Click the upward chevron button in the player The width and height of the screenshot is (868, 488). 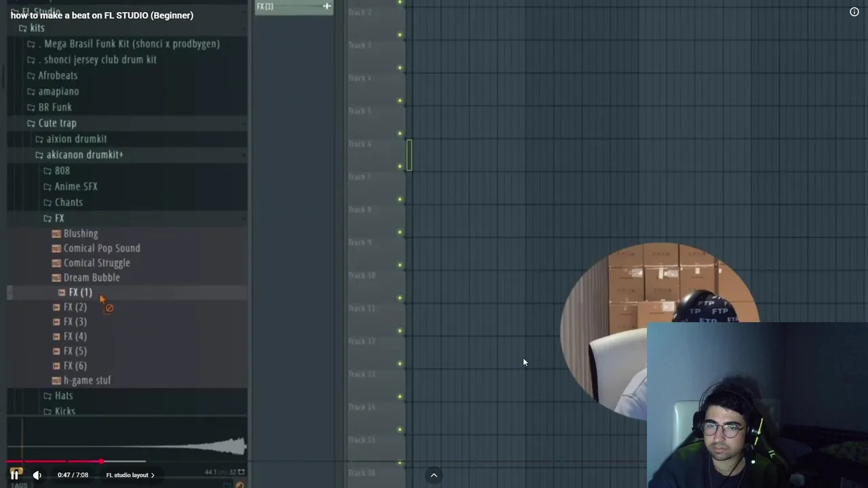(x=434, y=475)
